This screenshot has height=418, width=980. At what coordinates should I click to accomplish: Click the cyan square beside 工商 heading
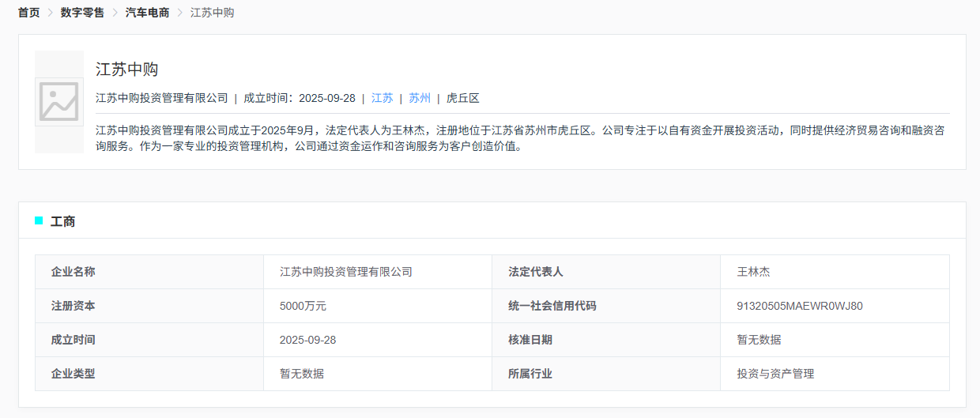[39, 221]
